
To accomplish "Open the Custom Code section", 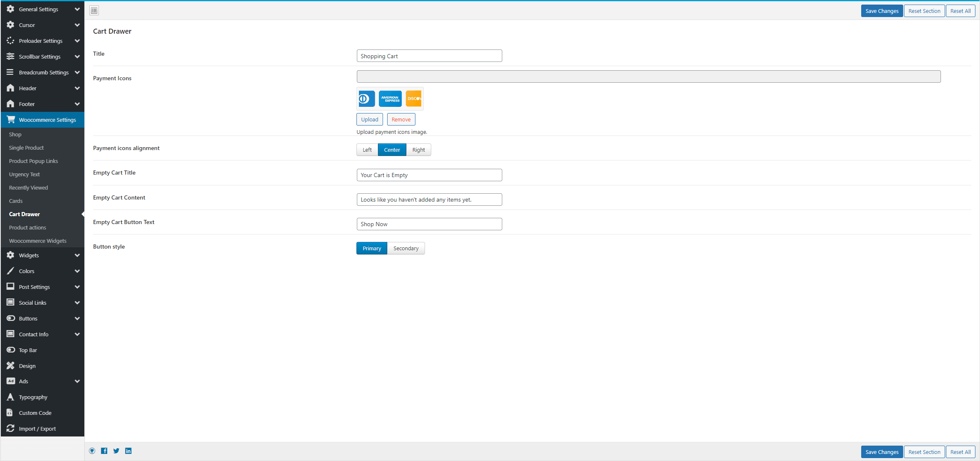I will (x=35, y=413).
